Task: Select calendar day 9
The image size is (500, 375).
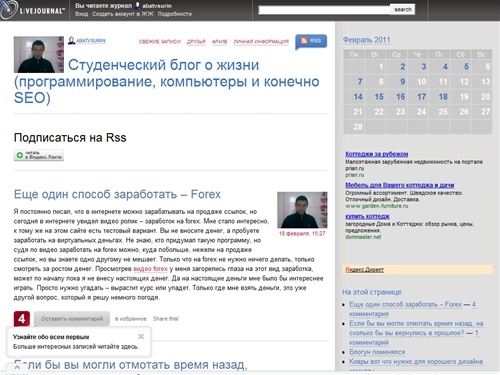Action: tap(403, 81)
